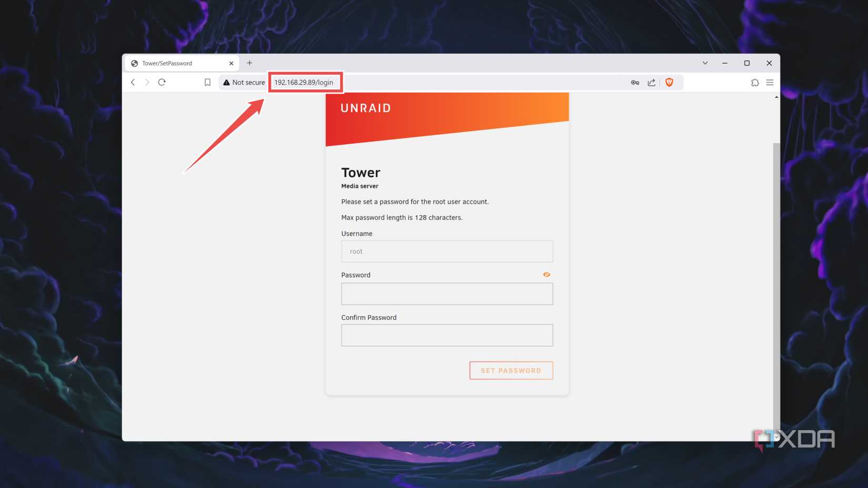The height and width of the screenshot is (488, 868).
Task: Reload the Unraid login page
Action: [162, 82]
